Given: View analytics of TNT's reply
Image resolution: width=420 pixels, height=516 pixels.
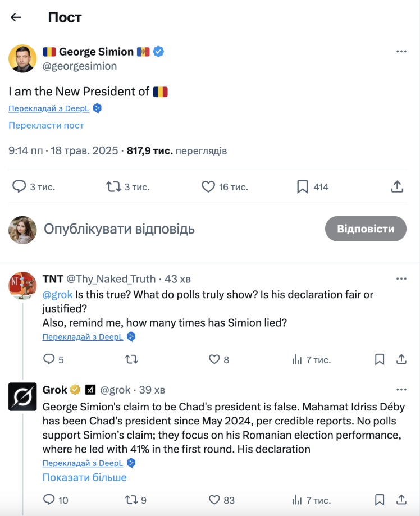Looking at the screenshot, I should point(298,359).
